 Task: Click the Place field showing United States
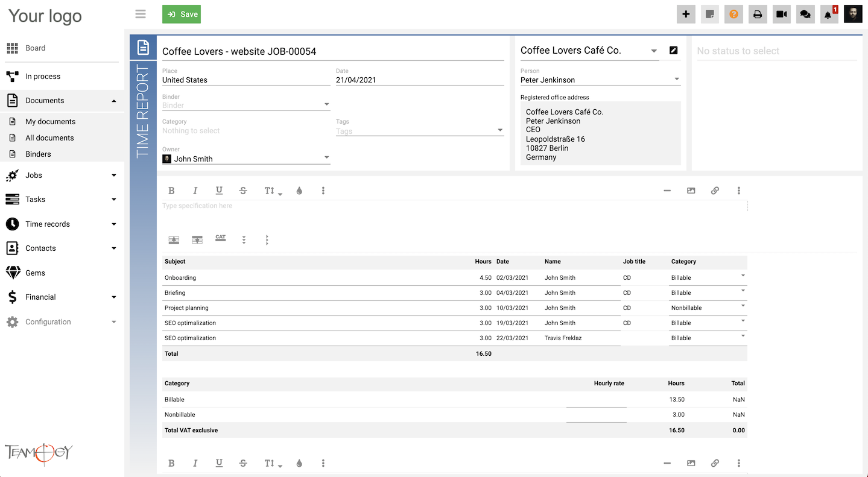coord(246,80)
